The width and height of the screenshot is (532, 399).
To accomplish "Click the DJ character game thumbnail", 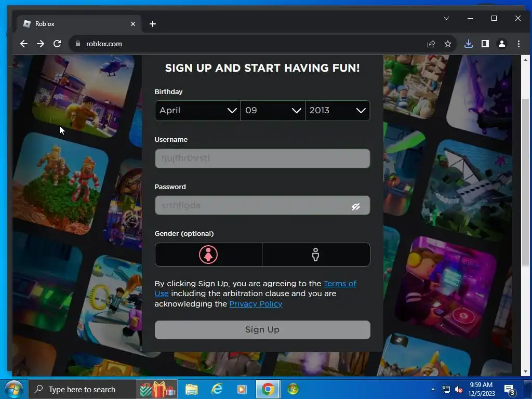I will pyautogui.click(x=447, y=288).
